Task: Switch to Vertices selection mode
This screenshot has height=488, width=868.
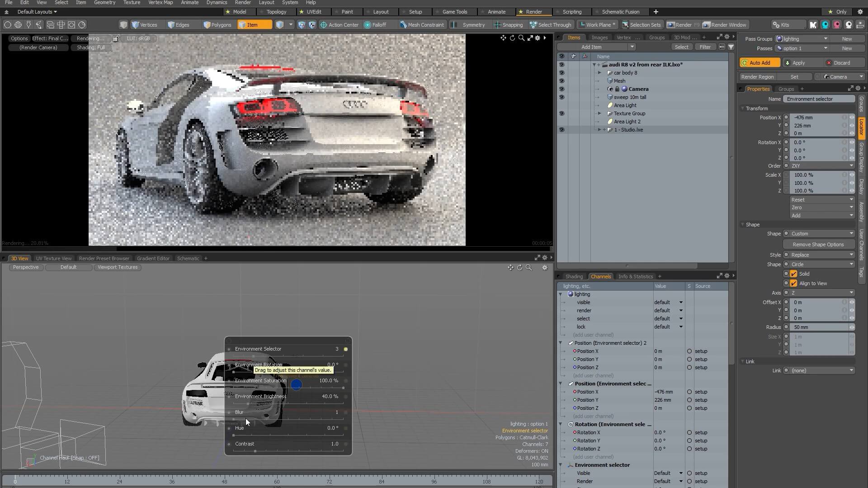Action: coord(144,25)
